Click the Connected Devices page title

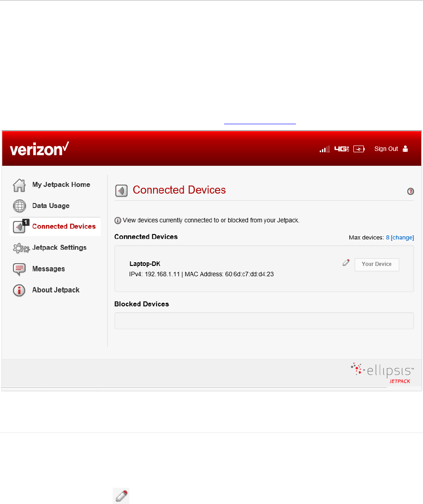click(x=179, y=190)
